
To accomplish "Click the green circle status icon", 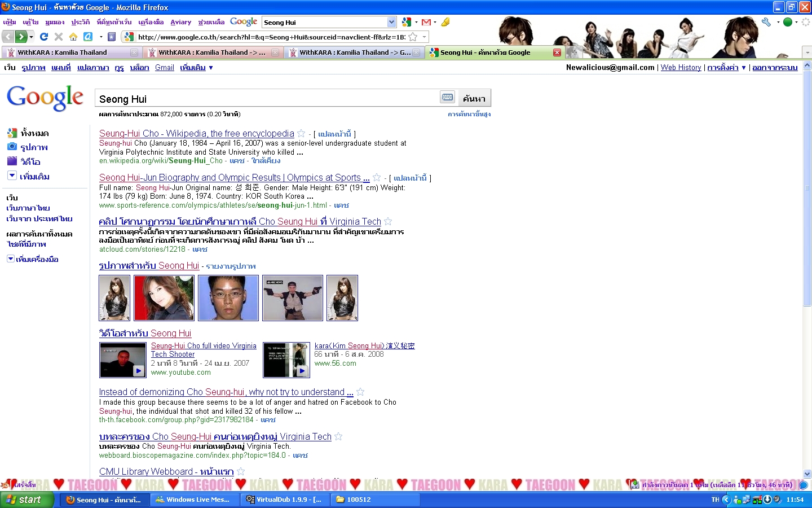I will pyautogui.click(x=788, y=22).
